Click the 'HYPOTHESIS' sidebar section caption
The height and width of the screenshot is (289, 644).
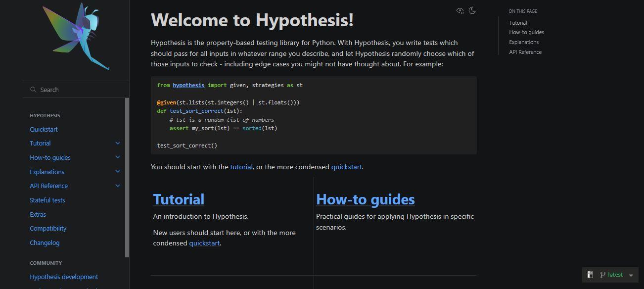(x=45, y=115)
